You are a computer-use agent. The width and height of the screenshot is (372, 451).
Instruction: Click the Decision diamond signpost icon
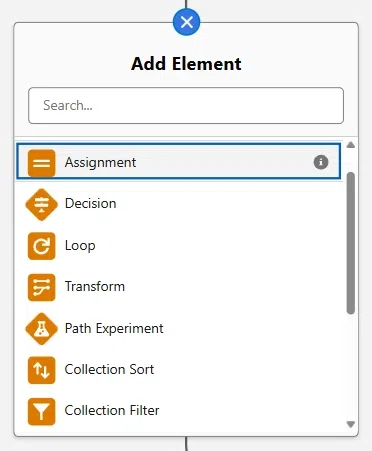coord(41,204)
